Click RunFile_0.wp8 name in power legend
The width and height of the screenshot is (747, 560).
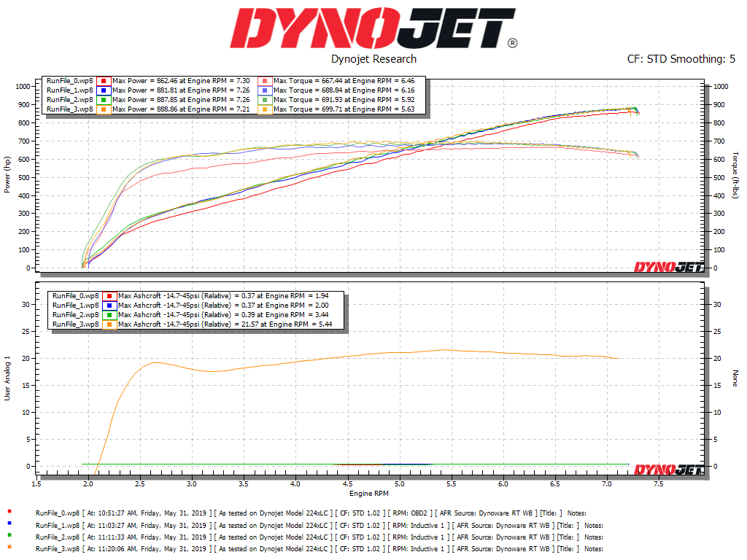(x=70, y=81)
